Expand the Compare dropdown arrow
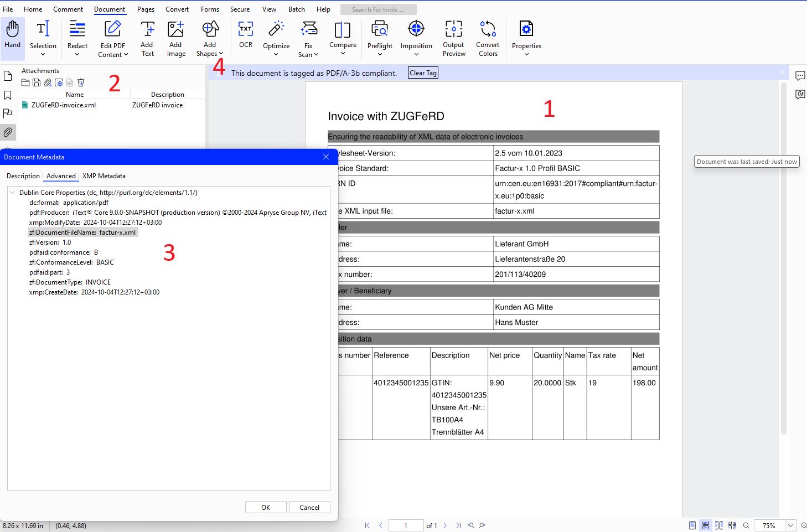 click(x=343, y=53)
